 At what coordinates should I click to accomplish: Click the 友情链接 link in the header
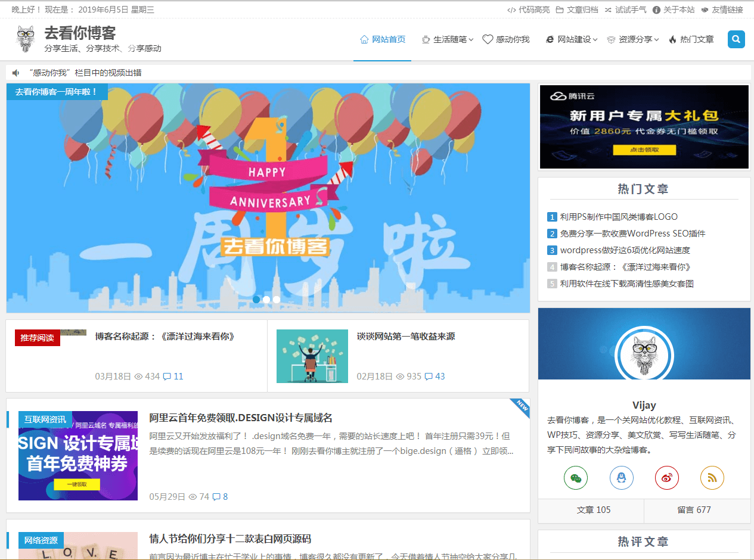coord(728,9)
